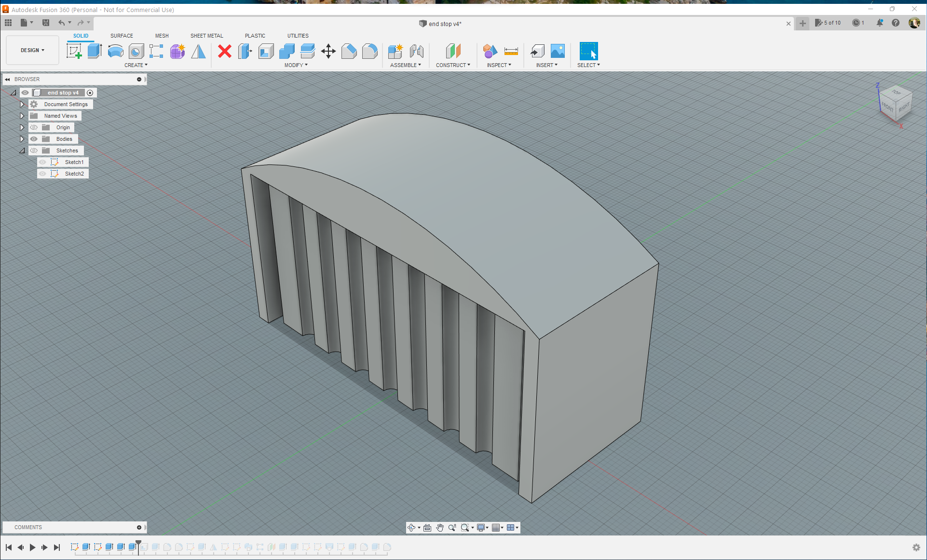Toggle visibility of Sketch1
Image resolution: width=927 pixels, height=560 pixels.
[41, 162]
